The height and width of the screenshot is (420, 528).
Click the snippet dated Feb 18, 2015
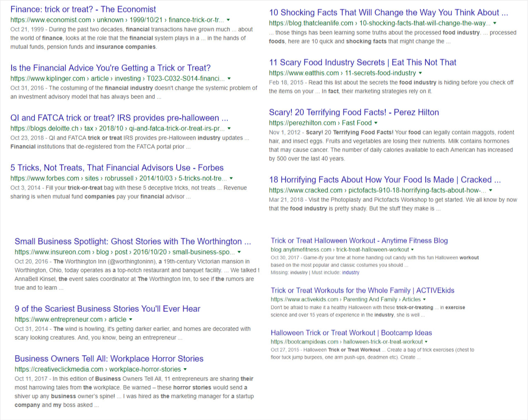click(391, 87)
